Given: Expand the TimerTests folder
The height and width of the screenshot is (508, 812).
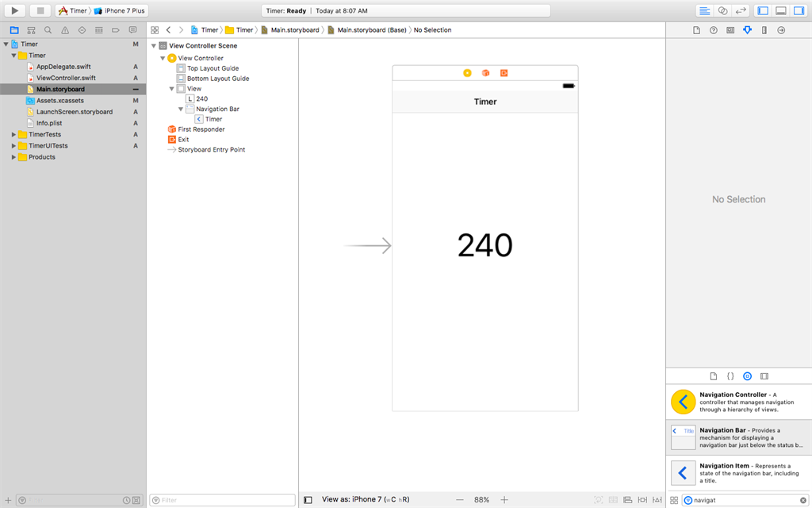Looking at the screenshot, I should pyautogui.click(x=13, y=134).
